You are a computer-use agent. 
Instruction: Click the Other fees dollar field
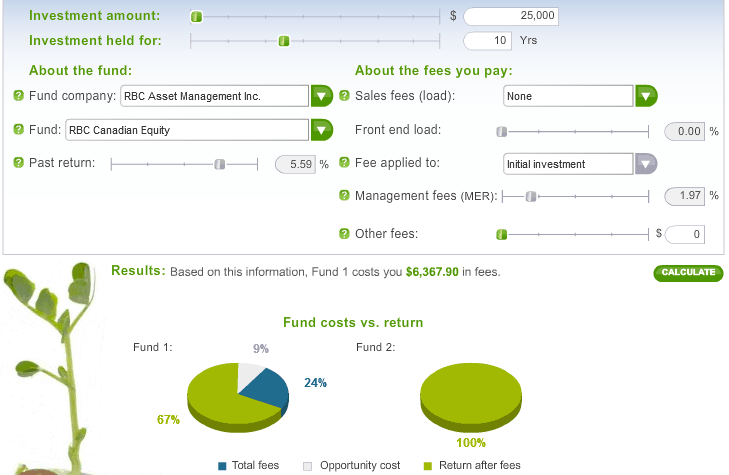685,234
